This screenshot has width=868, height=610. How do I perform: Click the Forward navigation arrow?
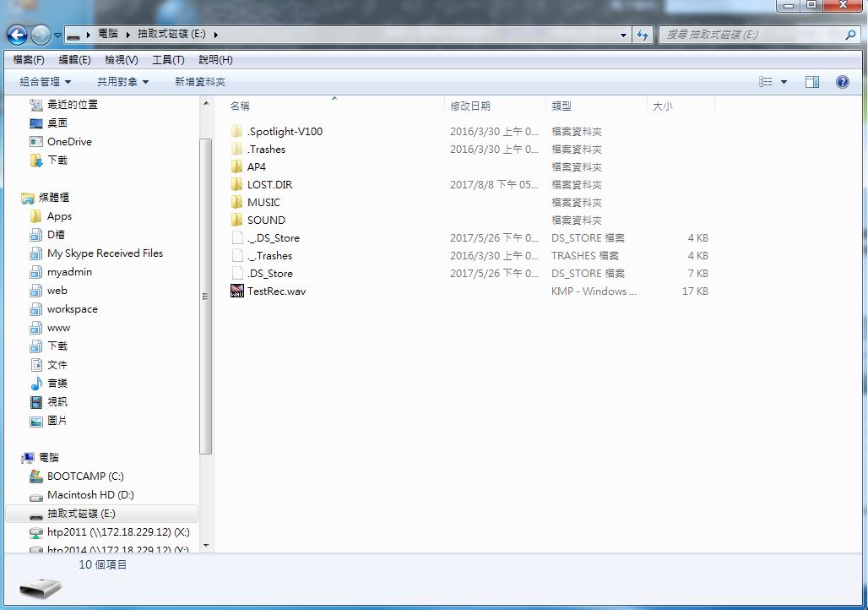click(41, 35)
